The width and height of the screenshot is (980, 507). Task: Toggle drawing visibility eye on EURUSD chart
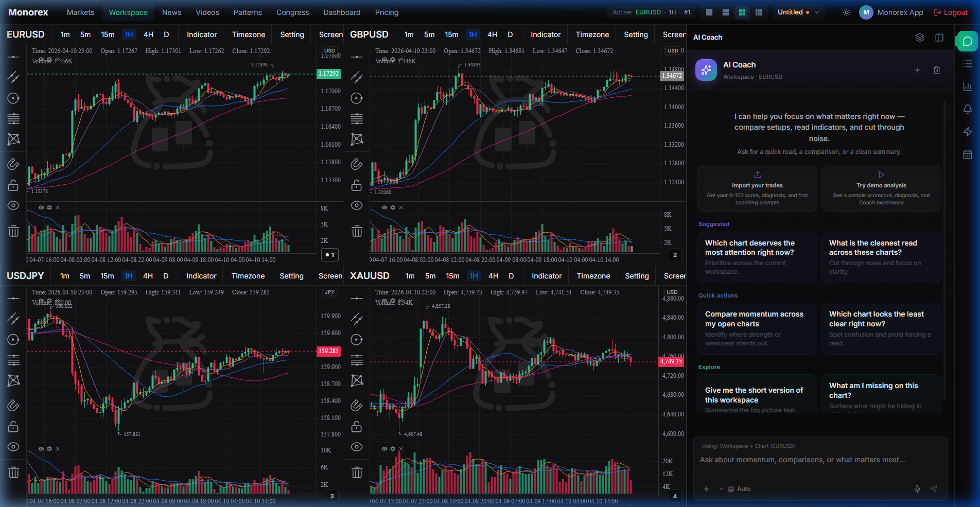pos(13,205)
